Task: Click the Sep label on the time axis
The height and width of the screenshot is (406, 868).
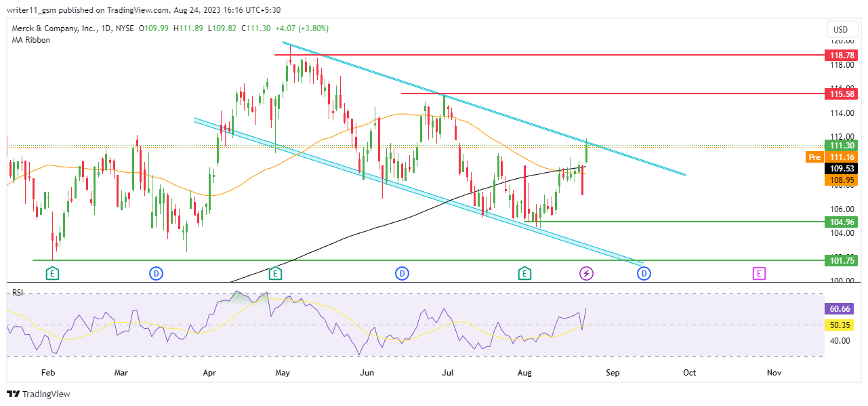Action: point(613,372)
